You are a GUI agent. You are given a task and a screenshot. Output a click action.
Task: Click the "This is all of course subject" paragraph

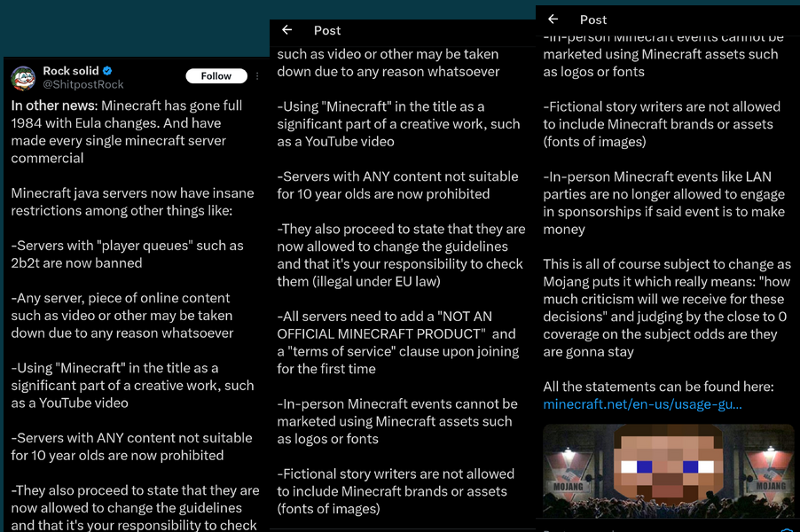(667, 308)
